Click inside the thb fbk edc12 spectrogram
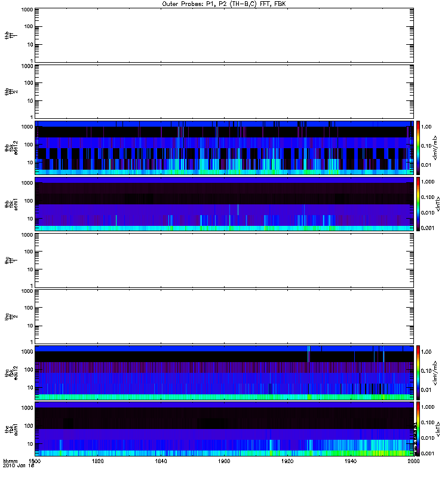This screenshot has height=478, width=448. pos(224,148)
